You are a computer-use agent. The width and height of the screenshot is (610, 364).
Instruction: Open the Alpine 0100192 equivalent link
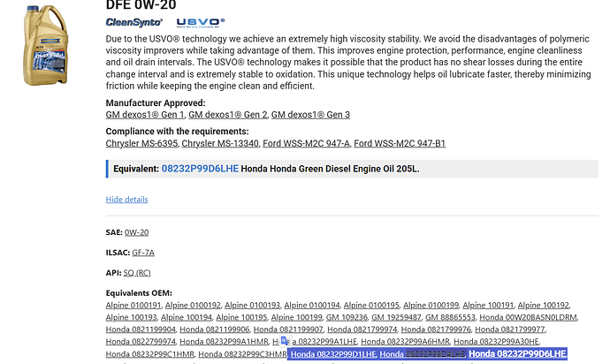[193, 306]
